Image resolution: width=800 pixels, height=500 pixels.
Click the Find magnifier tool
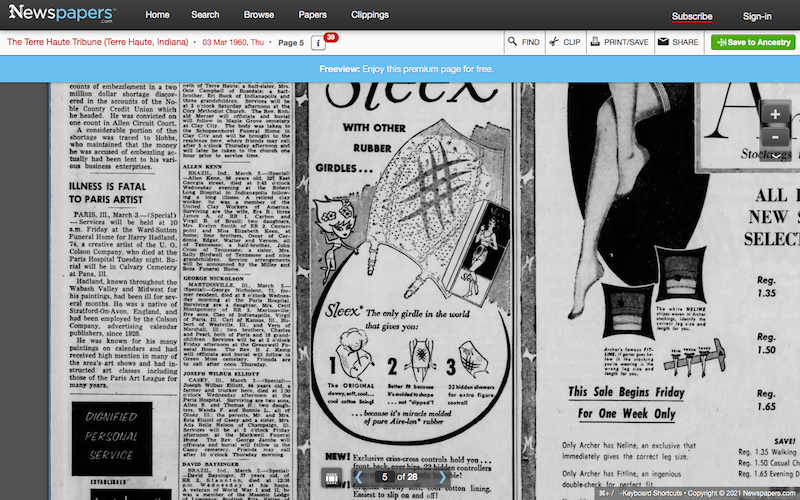pos(522,43)
